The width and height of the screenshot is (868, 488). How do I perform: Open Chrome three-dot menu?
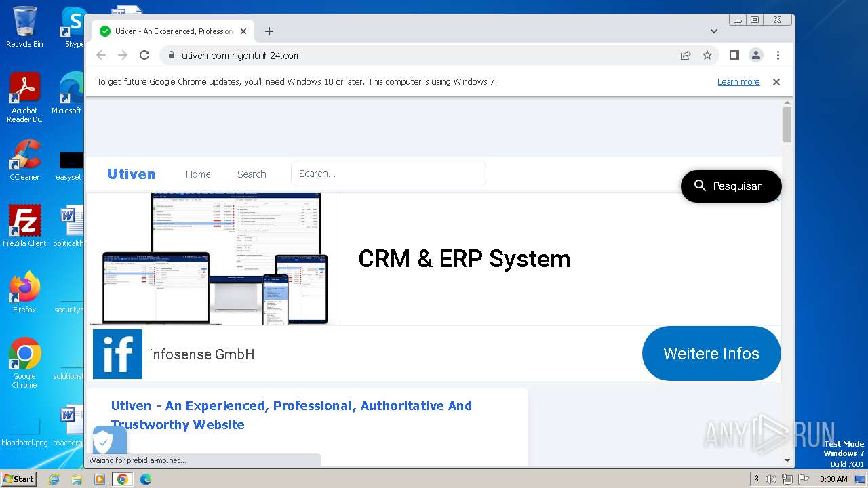pyautogui.click(x=778, y=56)
